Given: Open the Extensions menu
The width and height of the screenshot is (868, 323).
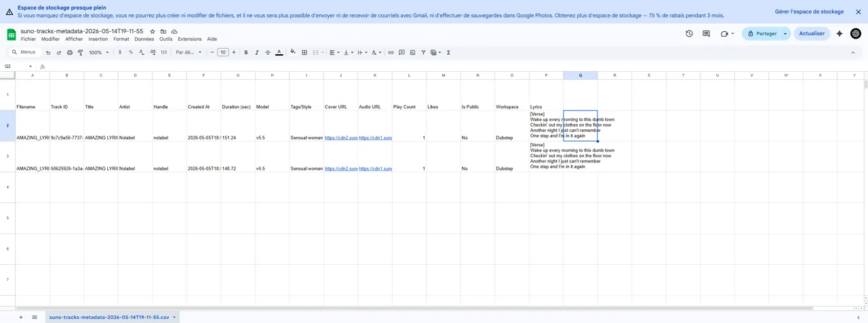Looking at the screenshot, I should pyautogui.click(x=189, y=39).
